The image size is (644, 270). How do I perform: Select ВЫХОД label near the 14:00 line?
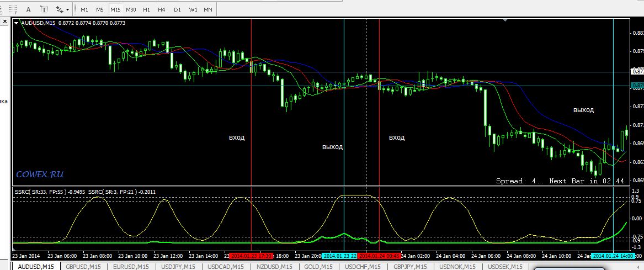pyautogui.click(x=584, y=110)
